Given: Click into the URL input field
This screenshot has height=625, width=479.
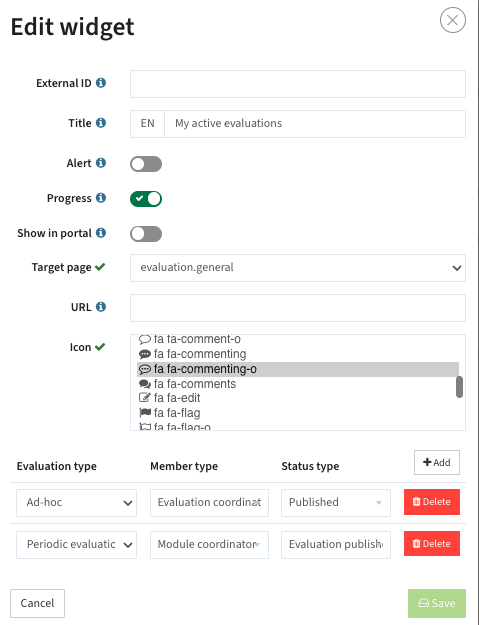Looking at the screenshot, I should click(298, 308).
